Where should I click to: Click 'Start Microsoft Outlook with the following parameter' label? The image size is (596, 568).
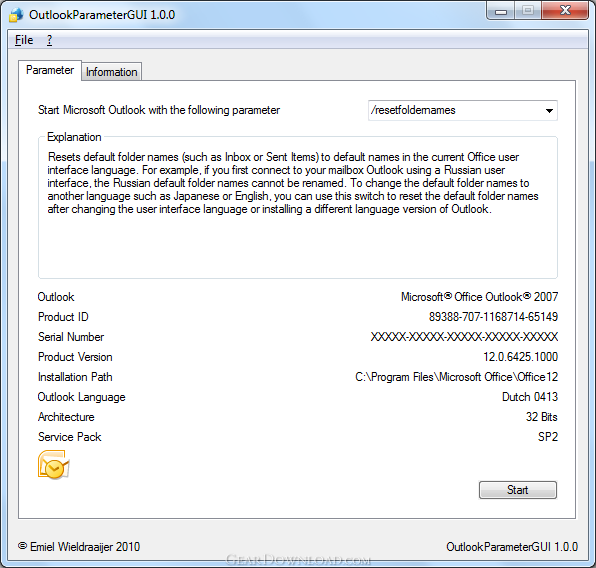pos(159,110)
